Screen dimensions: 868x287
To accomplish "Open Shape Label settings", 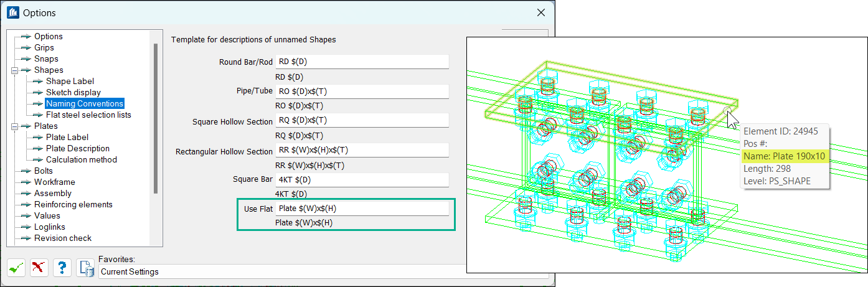I will pyautogui.click(x=70, y=82).
